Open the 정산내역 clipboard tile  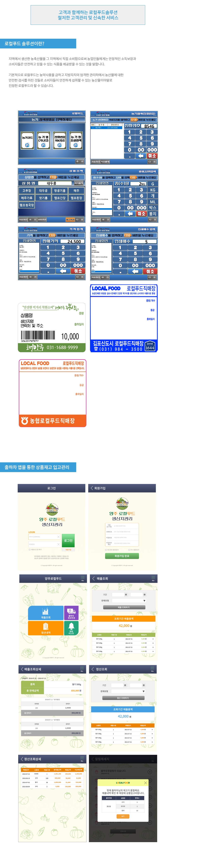coord(46,628)
